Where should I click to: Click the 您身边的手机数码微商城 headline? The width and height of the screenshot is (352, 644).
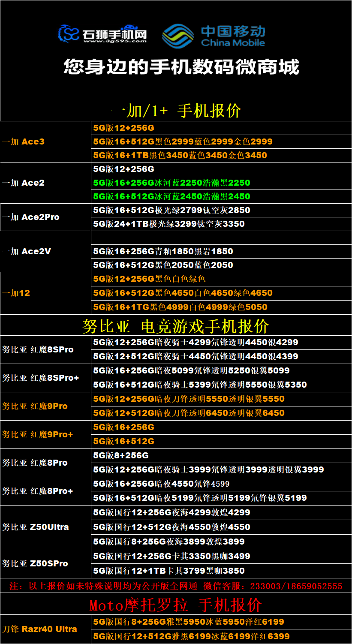(x=181, y=67)
